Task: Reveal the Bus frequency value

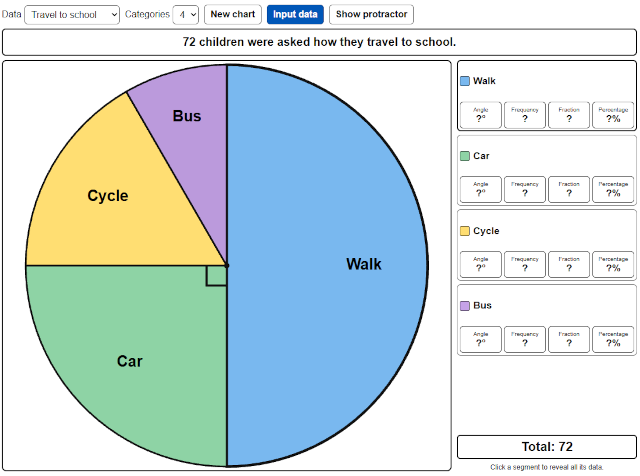Action: pos(525,339)
